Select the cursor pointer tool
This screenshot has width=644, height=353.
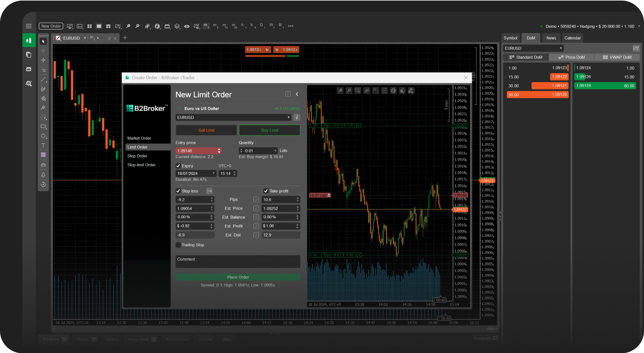coord(43,41)
